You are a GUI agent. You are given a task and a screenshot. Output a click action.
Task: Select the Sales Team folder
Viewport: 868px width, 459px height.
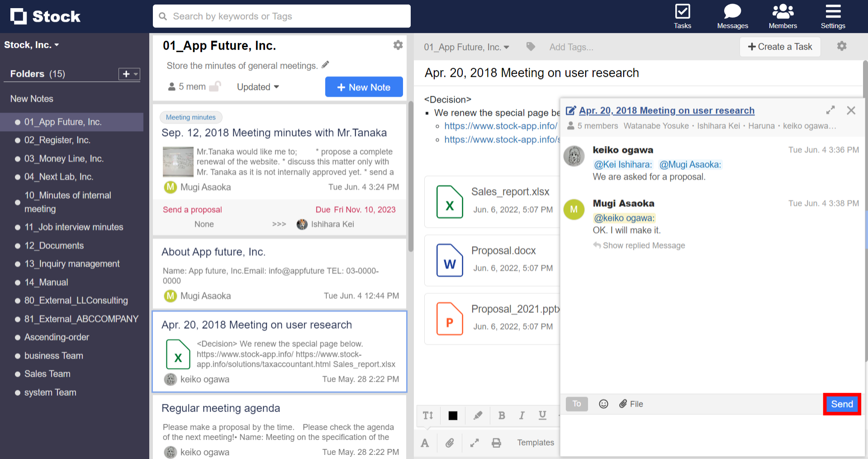coord(47,374)
